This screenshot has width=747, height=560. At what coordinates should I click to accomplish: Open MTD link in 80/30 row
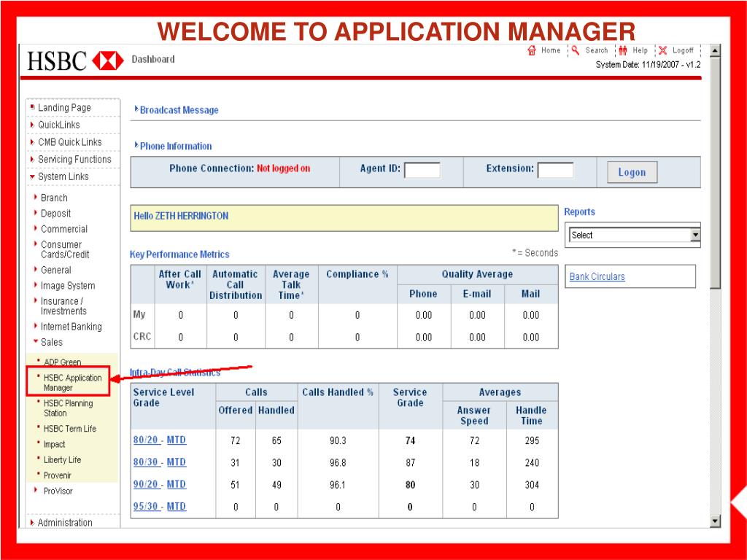[177, 462]
